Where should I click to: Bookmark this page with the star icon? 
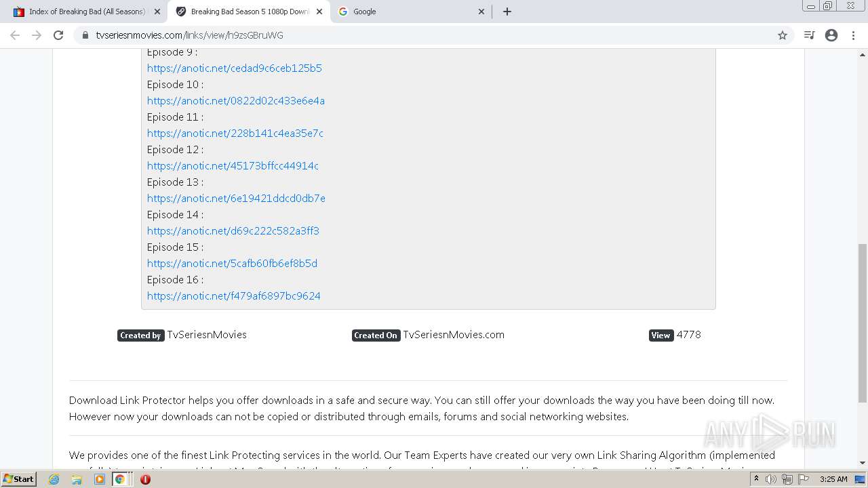[x=783, y=35]
